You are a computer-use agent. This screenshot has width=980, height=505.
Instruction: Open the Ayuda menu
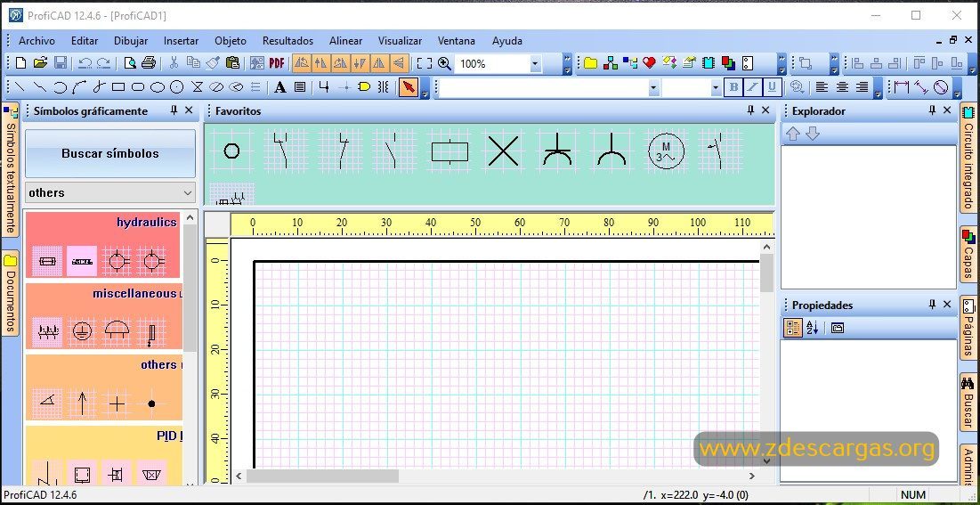pyautogui.click(x=506, y=41)
